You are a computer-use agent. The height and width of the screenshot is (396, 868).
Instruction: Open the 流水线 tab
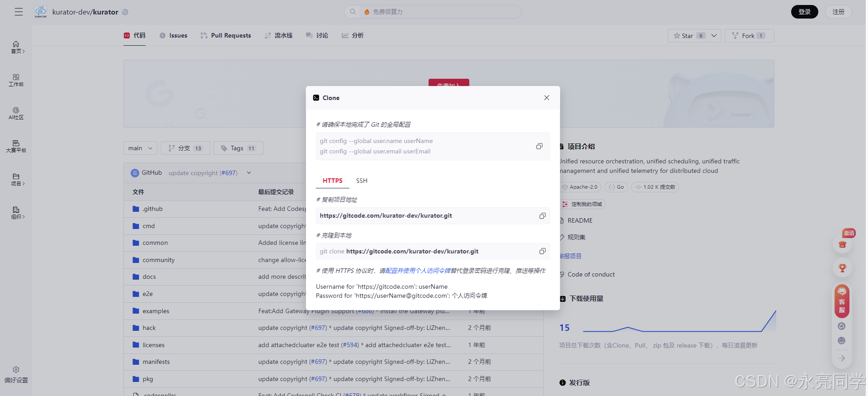278,35
